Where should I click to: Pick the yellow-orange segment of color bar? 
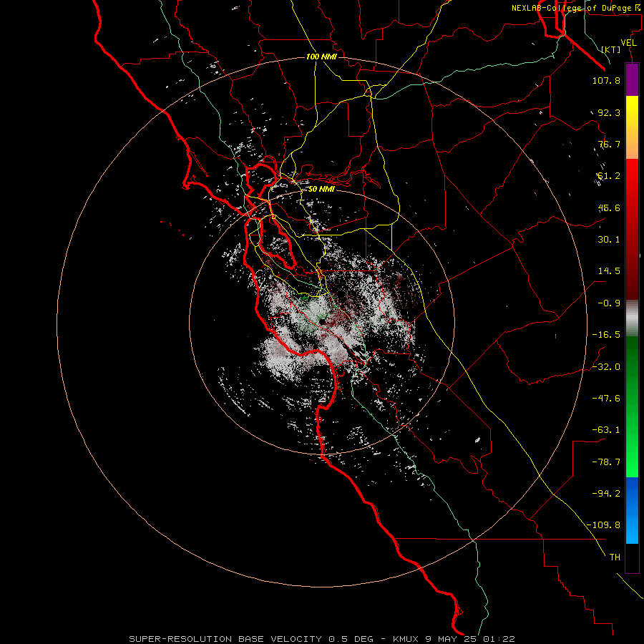pyautogui.click(x=632, y=127)
